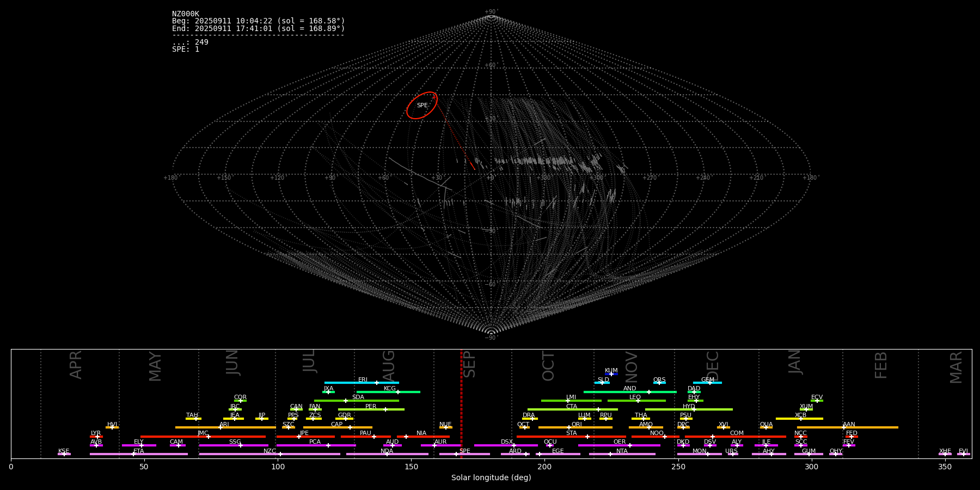
Task: Click the cyan GEM shower bar
Action: point(707,383)
